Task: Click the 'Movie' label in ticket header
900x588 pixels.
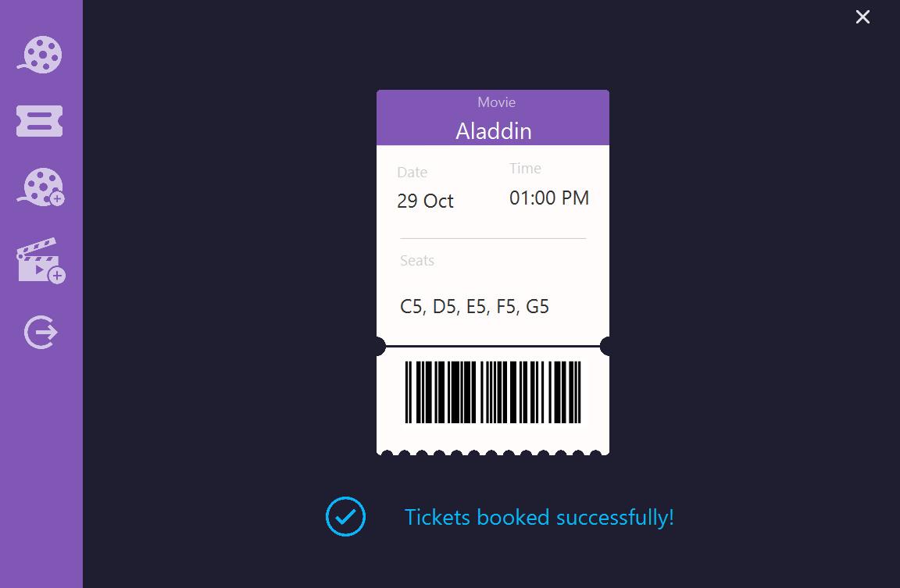Action: click(x=497, y=102)
